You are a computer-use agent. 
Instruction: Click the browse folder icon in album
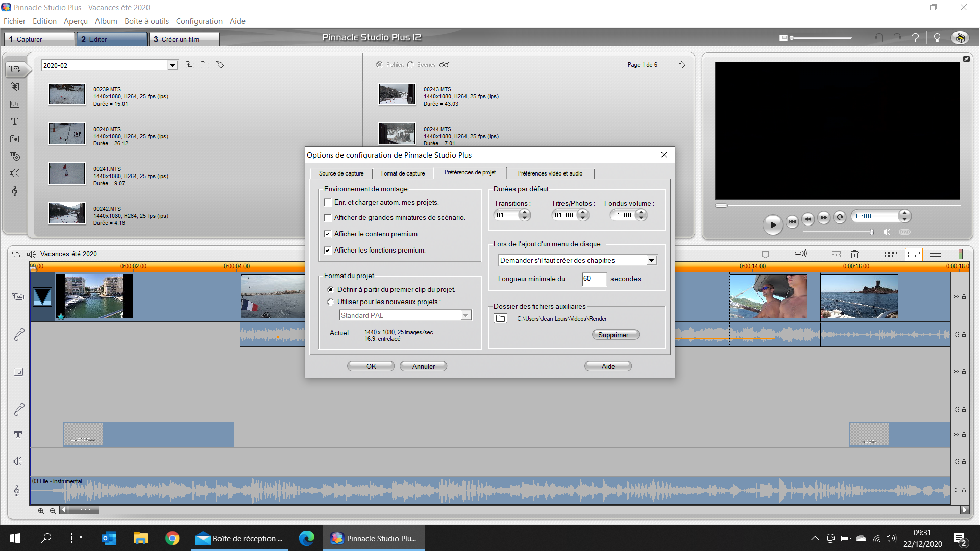coord(205,65)
